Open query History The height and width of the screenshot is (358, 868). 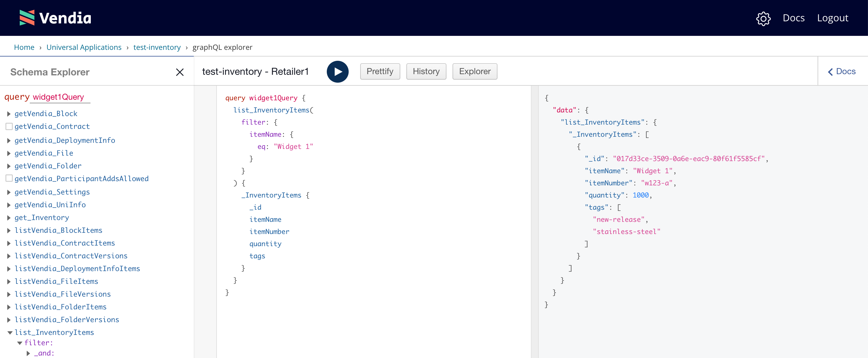tap(426, 71)
